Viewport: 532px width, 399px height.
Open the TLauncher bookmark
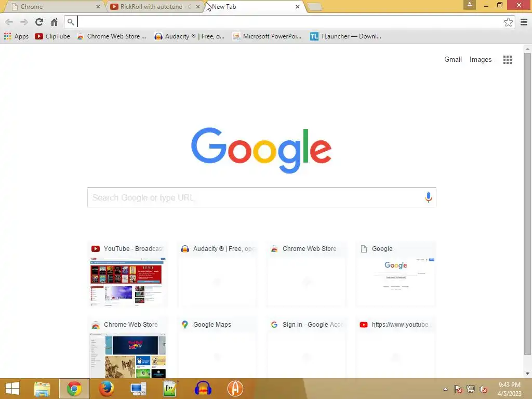345,36
